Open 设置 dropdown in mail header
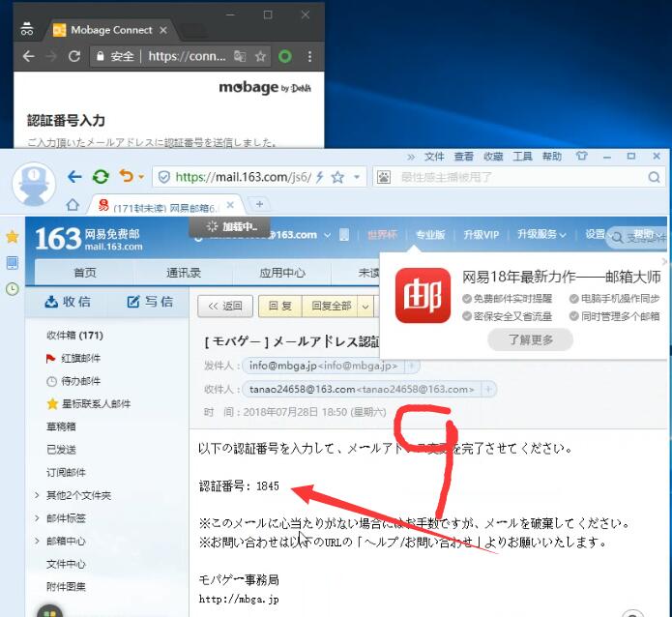The height and width of the screenshot is (617, 672). coord(599,234)
